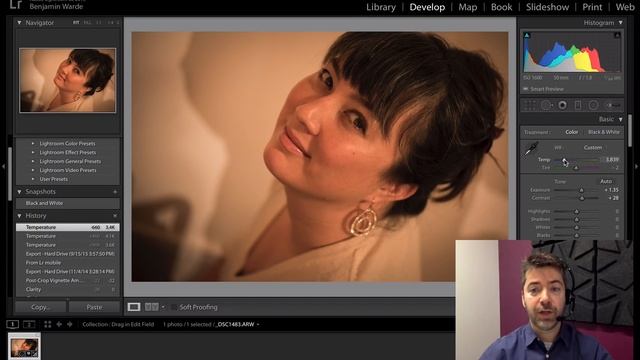
Task: Select filmstrip photo thumbnail
Action: click(x=24, y=346)
